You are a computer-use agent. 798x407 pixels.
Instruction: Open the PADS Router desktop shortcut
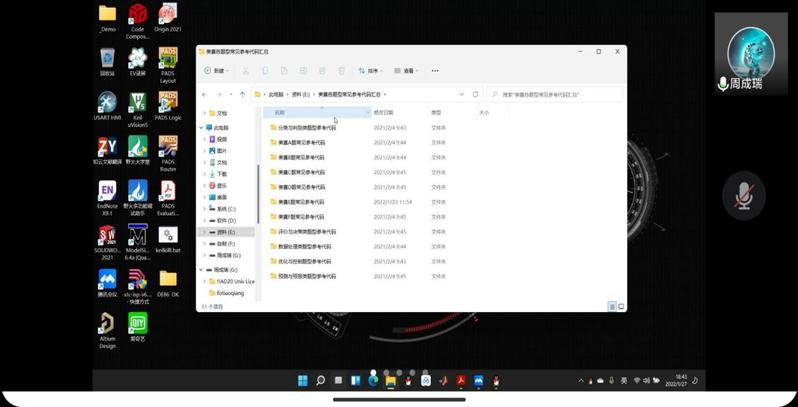pyautogui.click(x=168, y=153)
